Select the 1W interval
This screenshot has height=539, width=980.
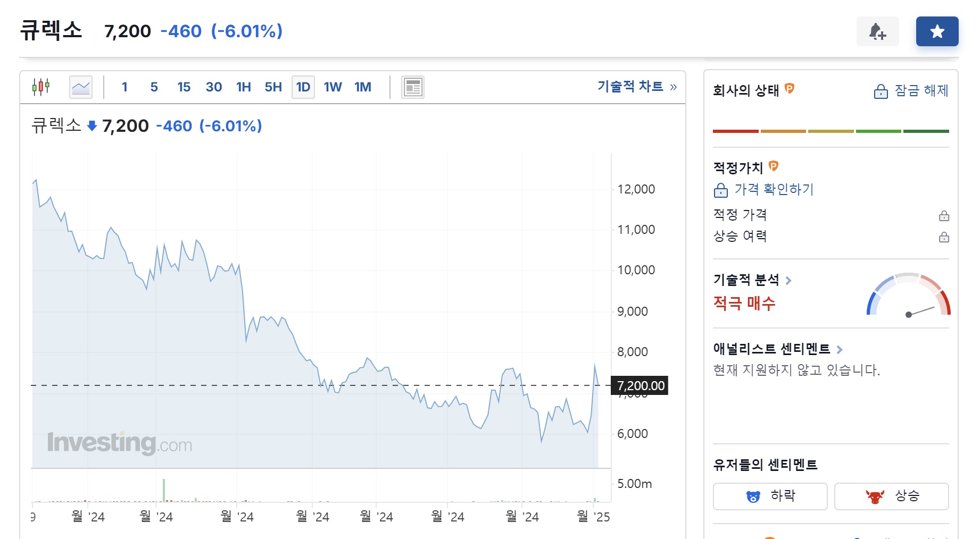point(333,87)
